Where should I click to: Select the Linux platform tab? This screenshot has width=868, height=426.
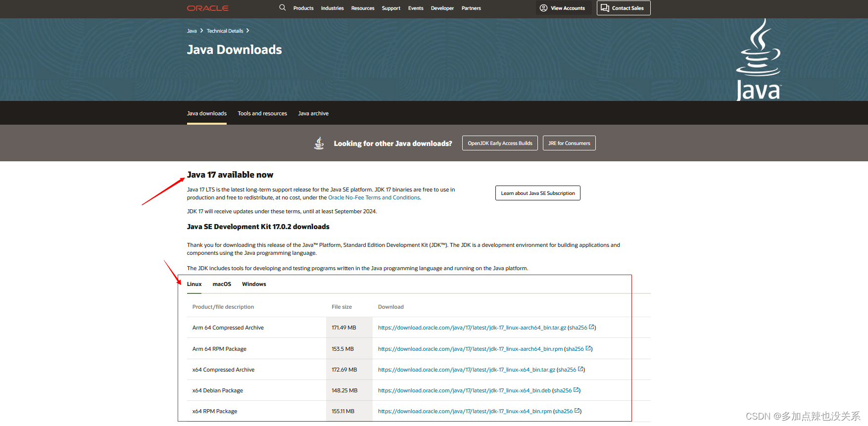(194, 284)
